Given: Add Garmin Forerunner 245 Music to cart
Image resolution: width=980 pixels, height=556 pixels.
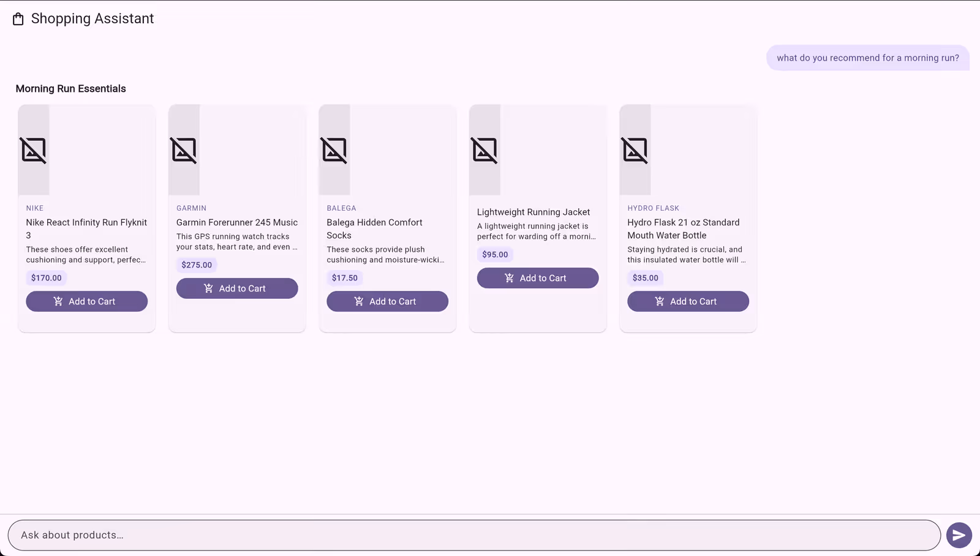Looking at the screenshot, I should click(237, 288).
